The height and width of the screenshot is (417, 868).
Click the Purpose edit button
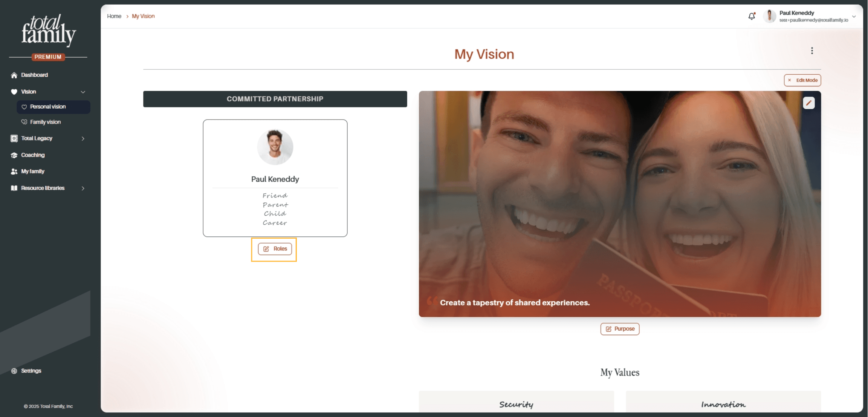click(620, 329)
